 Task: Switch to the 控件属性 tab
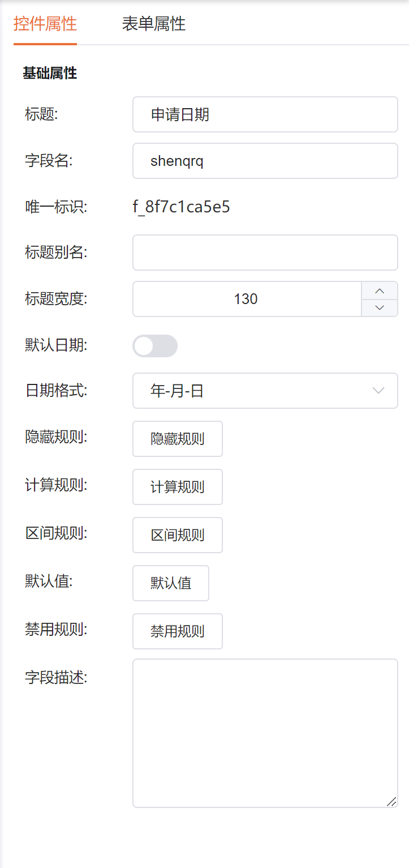click(45, 24)
